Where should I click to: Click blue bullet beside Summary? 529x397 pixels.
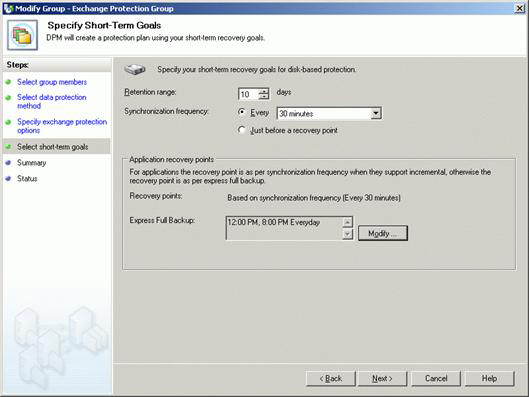tap(8, 163)
